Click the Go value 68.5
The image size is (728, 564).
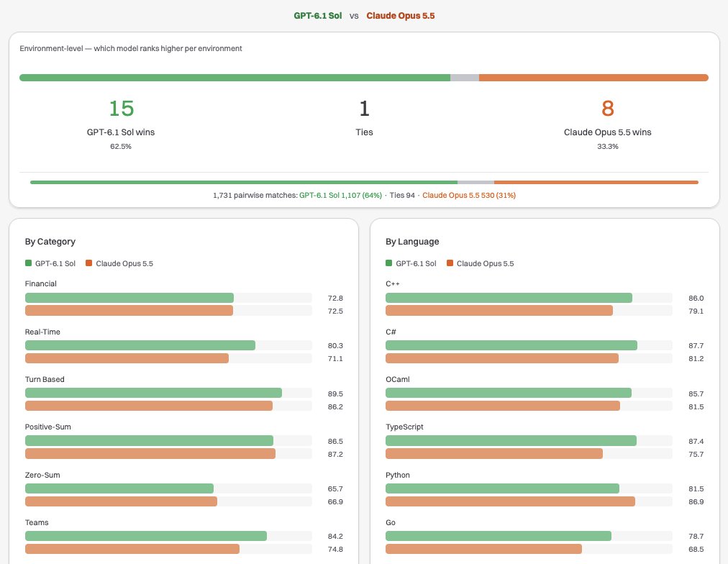(696, 549)
